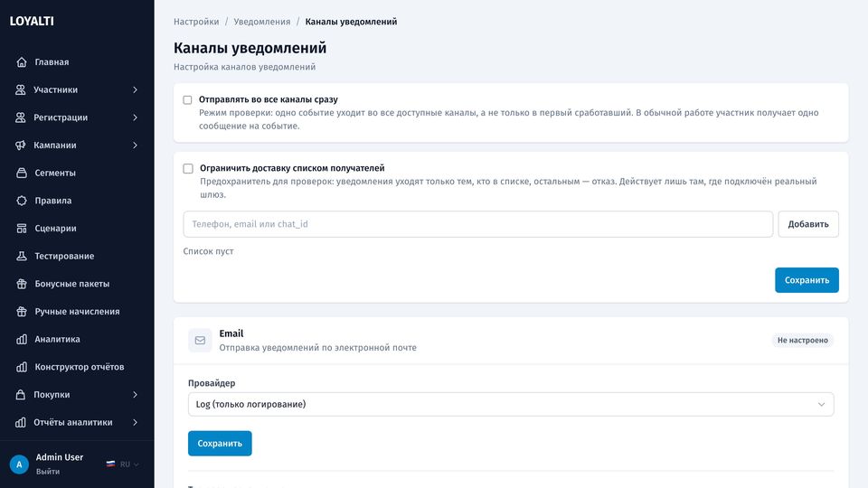This screenshot has height=488, width=868.
Task: Open Конструктор отчётов in the sidebar
Action: pyautogui.click(x=77, y=367)
